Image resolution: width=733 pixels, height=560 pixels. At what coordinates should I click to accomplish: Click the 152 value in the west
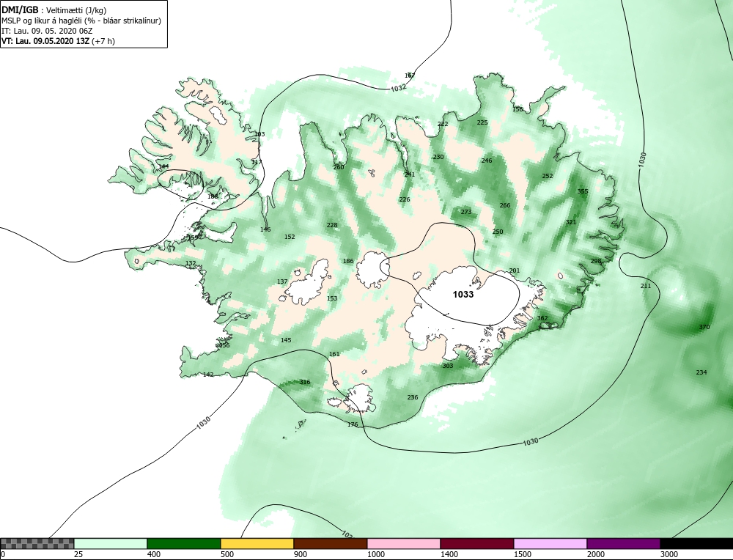[290, 237]
